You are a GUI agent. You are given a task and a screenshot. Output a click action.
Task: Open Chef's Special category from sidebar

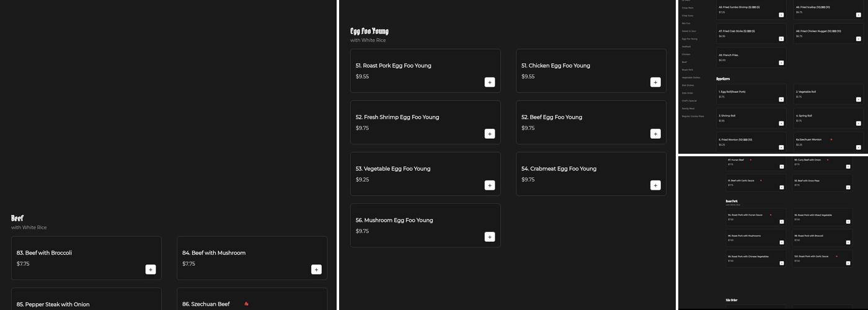(689, 100)
